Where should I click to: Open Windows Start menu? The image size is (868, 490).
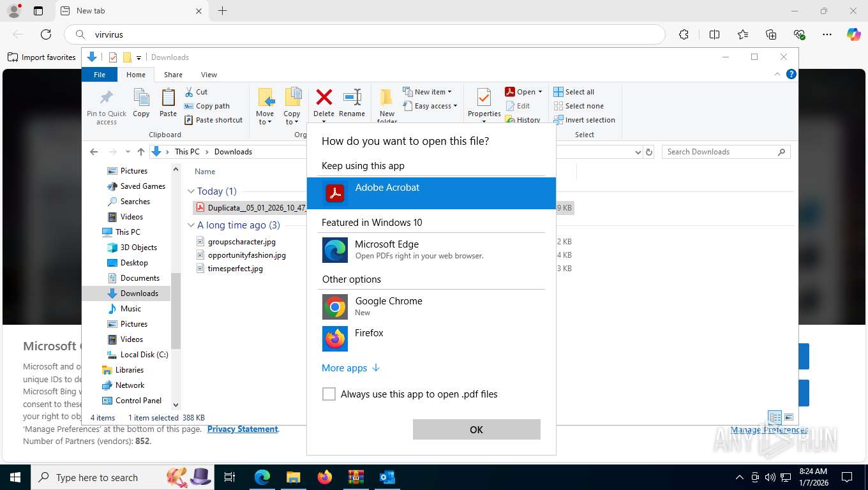click(x=15, y=477)
